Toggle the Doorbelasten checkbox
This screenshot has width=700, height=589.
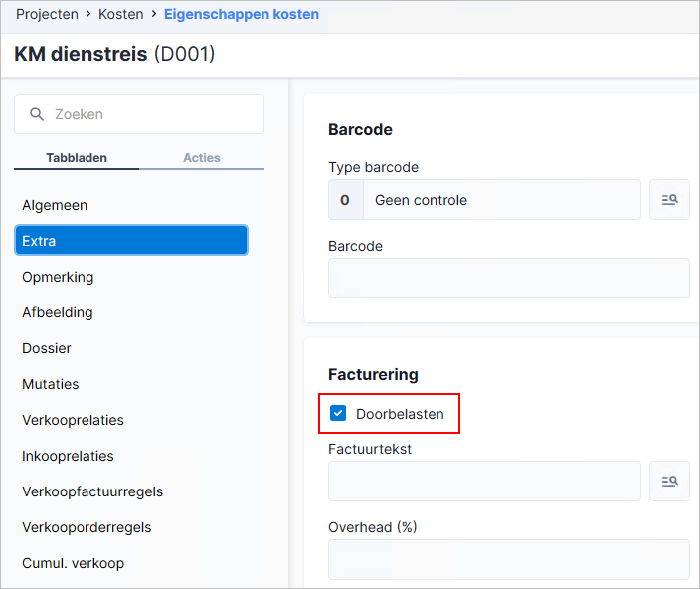pyautogui.click(x=338, y=413)
